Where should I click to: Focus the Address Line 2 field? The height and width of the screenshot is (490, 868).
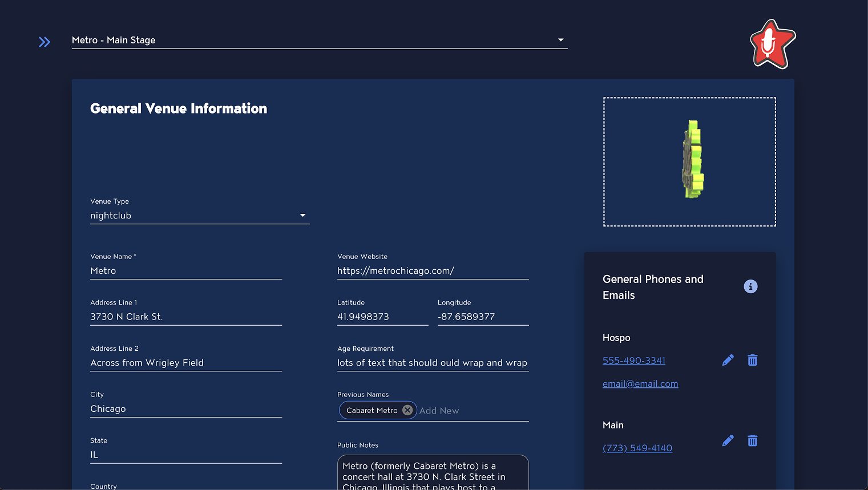click(x=186, y=363)
